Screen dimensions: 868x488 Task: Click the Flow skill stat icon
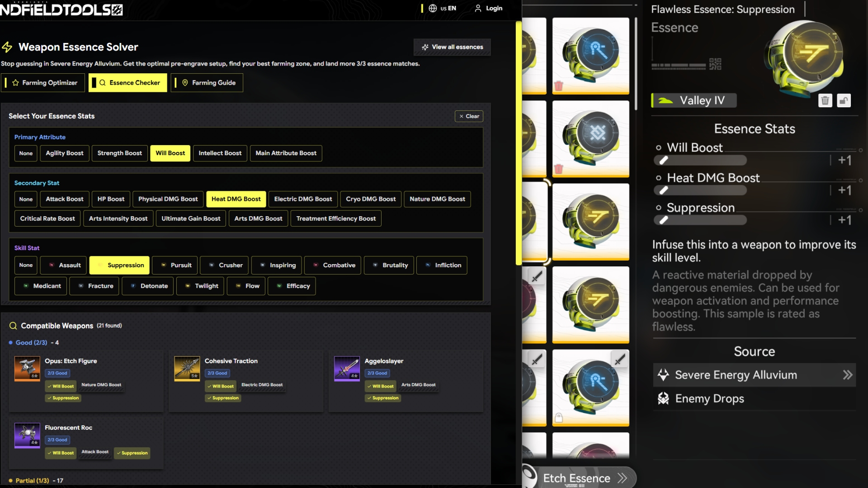tap(238, 286)
